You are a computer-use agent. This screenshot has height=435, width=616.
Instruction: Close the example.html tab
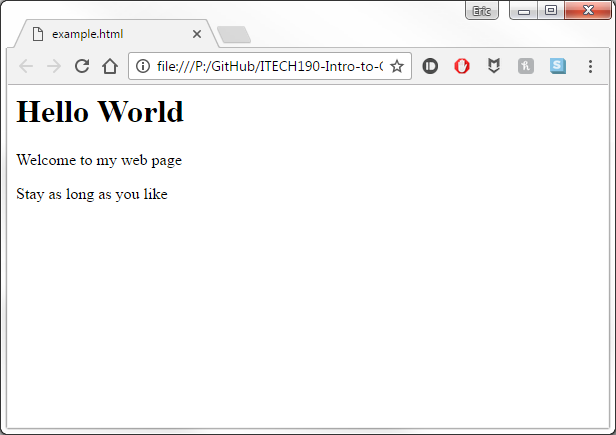pos(197,34)
